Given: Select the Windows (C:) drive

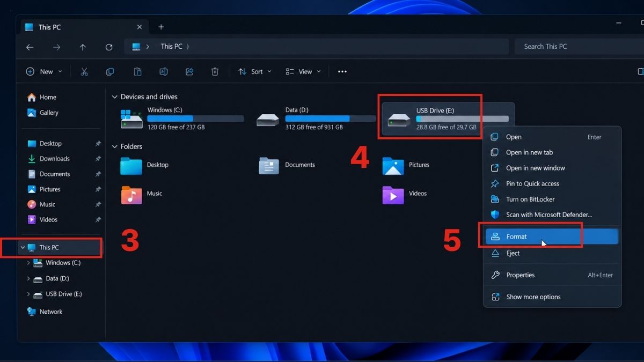Looking at the screenshot, I should 181,119.
